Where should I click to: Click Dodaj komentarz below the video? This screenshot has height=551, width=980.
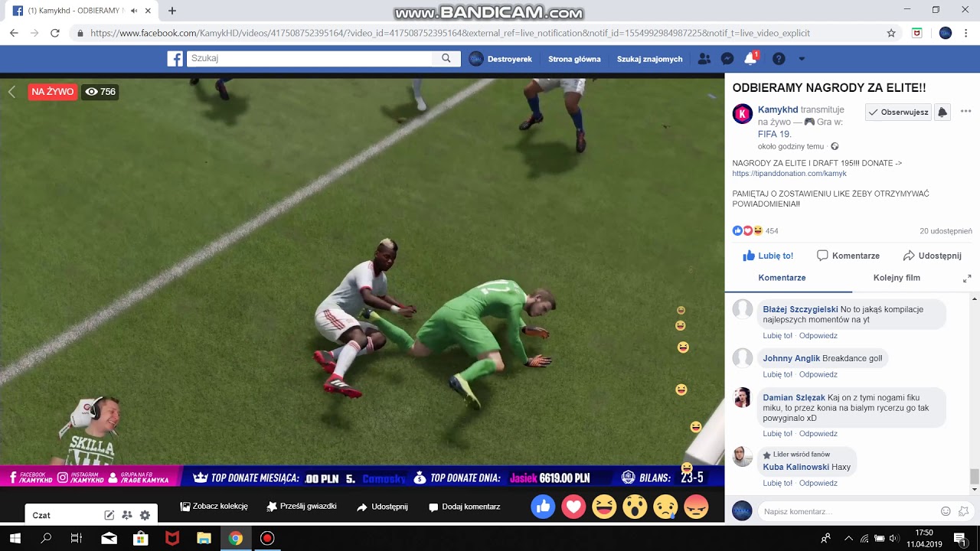click(x=464, y=507)
